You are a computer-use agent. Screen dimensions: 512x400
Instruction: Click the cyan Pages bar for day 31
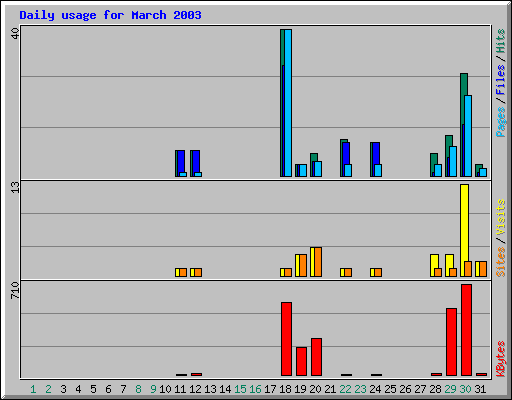483,172
